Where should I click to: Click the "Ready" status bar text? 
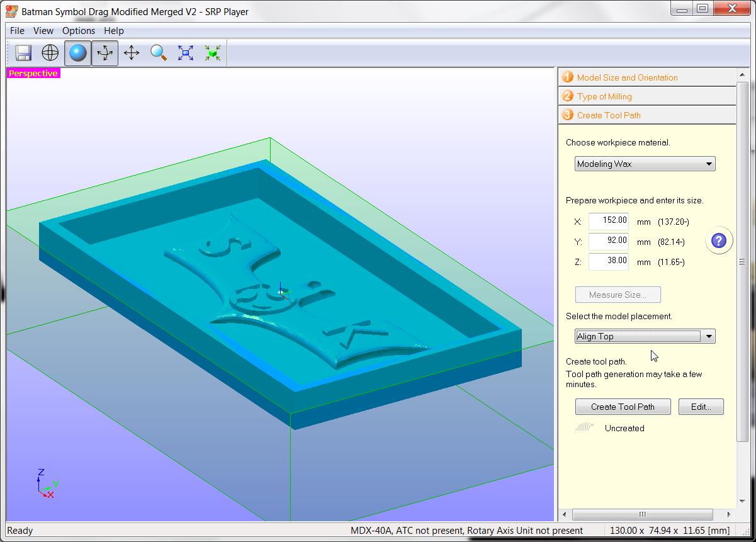pos(20,531)
